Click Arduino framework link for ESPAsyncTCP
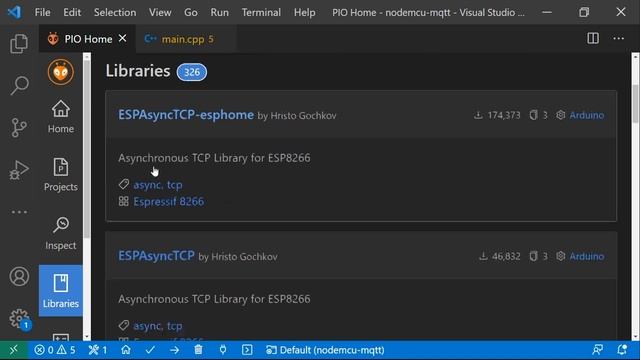The height and width of the screenshot is (360, 640). (x=587, y=256)
